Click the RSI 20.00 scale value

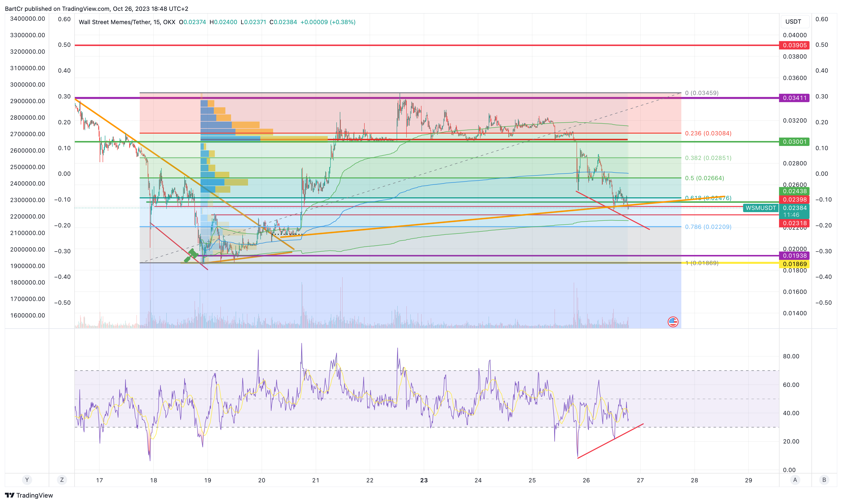[791, 441]
